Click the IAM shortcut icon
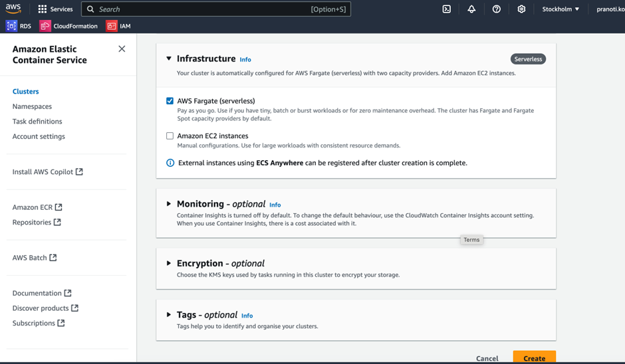The width and height of the screenshot is (625, 364). [112, 26]
